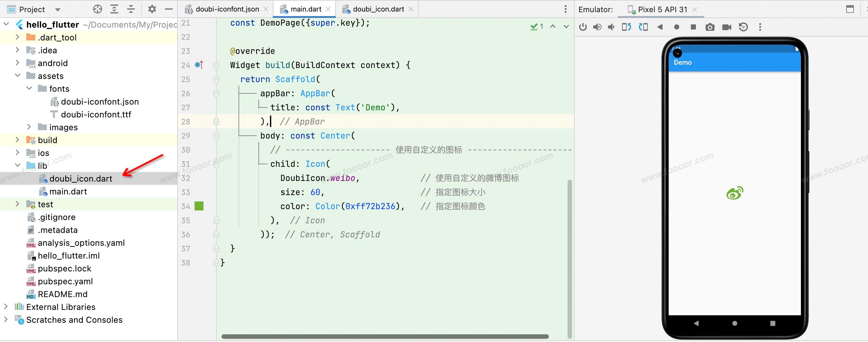Open Project panel settings gear
Viewport: 868px width, 342px height.
(x=152, y=9)
